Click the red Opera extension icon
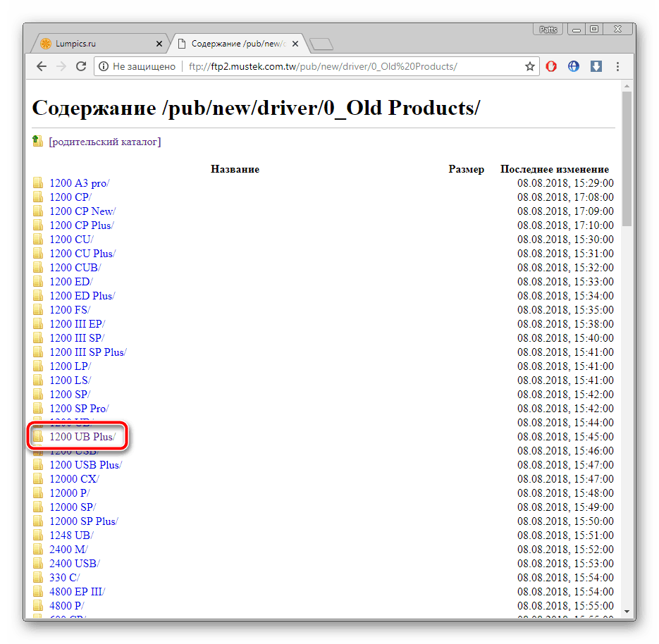This screenshot has width=659, height=644. (x=552, y=66)
